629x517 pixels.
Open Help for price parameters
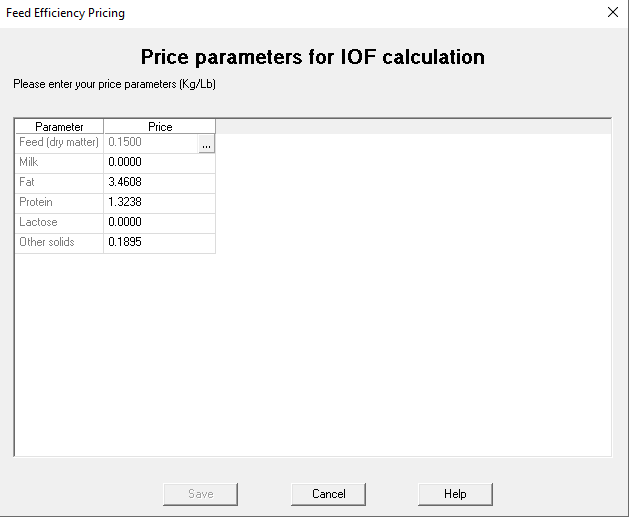pyautogui.click(x=455, y=494)
